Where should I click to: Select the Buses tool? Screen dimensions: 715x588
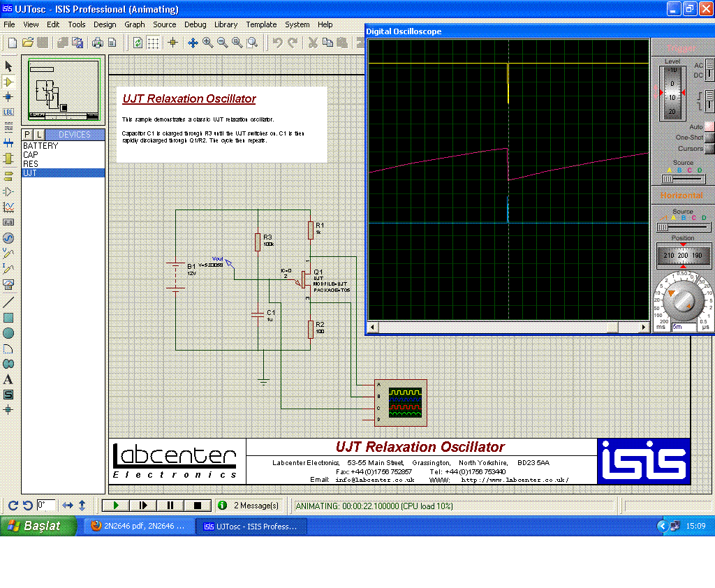[8, 142]
